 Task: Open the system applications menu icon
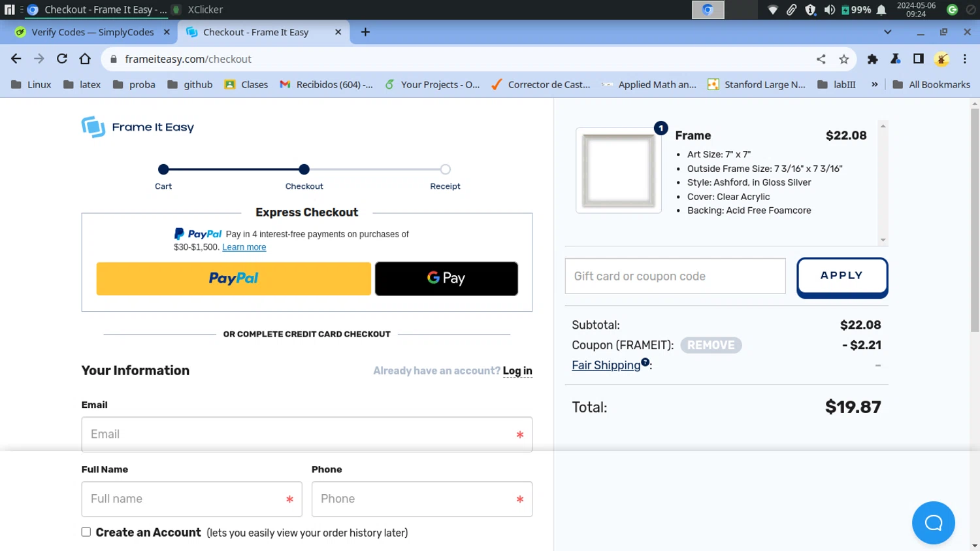(x=9, y=10)
